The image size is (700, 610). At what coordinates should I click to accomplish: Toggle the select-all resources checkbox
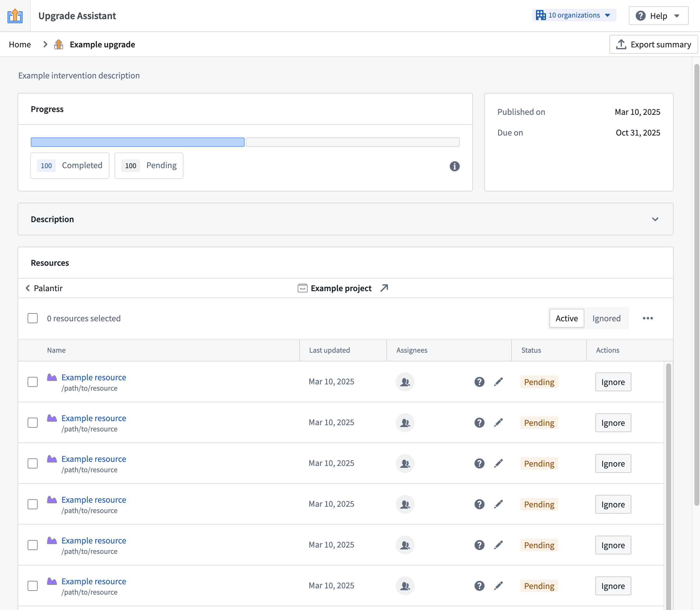pyautogui.click(x=33, y=318)
